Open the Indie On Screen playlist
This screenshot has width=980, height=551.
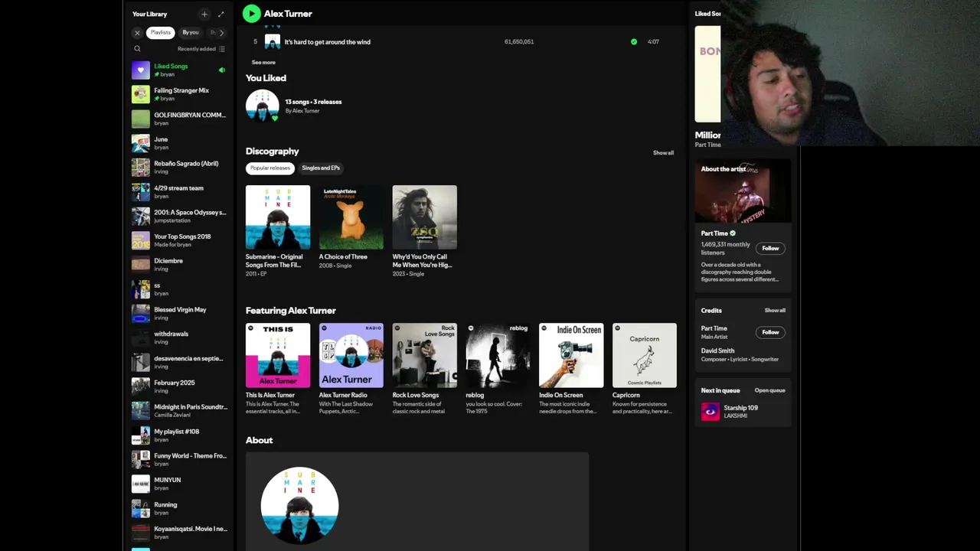(571, 355)
